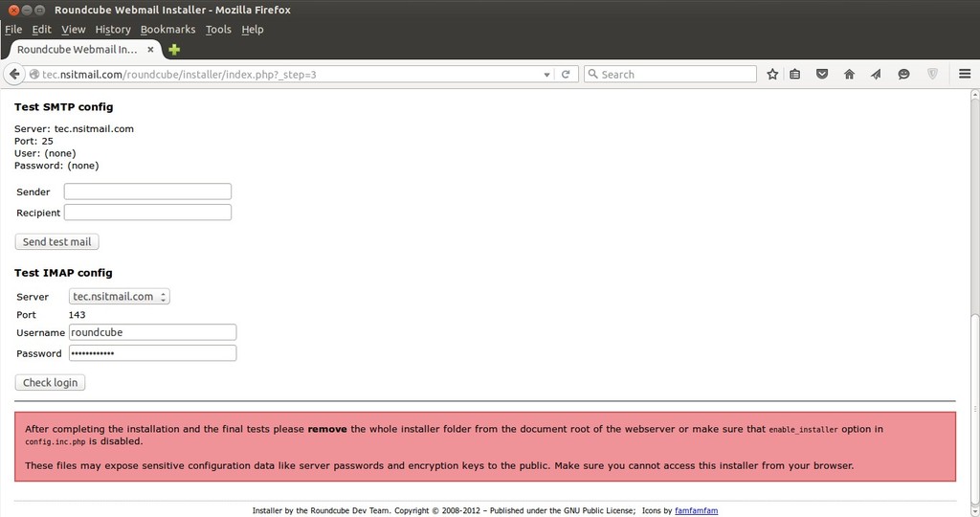Click the scrollbar up arrow
Image resolution: width=980 pixels, height=517 pixels.
974,95
